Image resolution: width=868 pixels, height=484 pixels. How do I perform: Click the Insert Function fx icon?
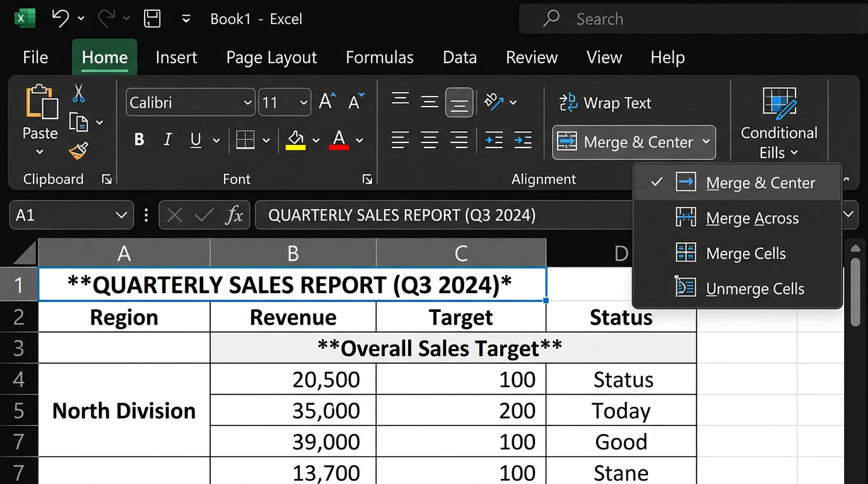click(234, 216)
